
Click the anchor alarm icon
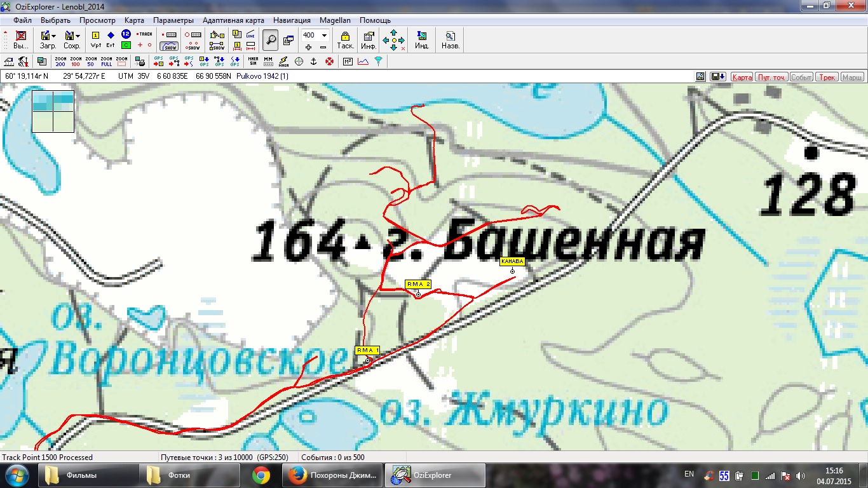pyautogui.click(x=313, y=62)
